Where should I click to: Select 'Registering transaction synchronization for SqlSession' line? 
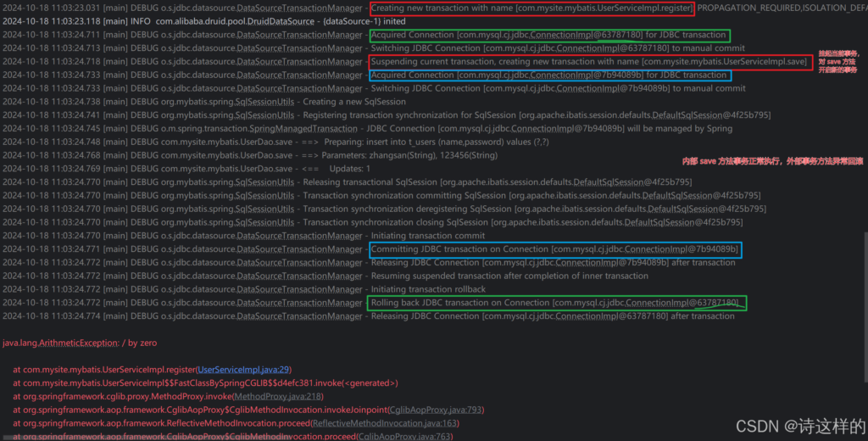pyautogui.click(x=387, y=115)
